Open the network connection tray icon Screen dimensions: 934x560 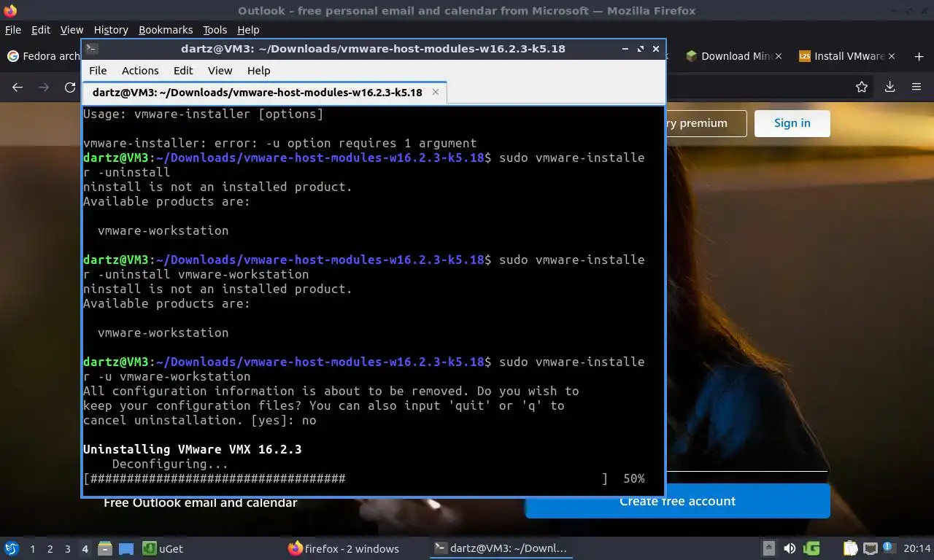pyautogui.click(x=871, y=548)
